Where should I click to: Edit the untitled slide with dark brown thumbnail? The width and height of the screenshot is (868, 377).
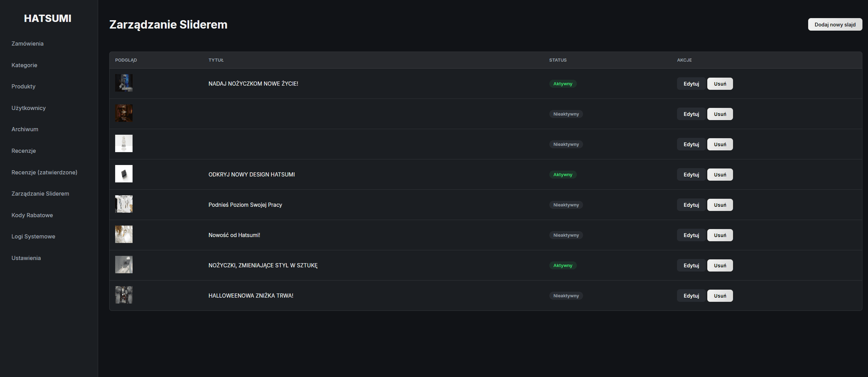click(691, 114)
